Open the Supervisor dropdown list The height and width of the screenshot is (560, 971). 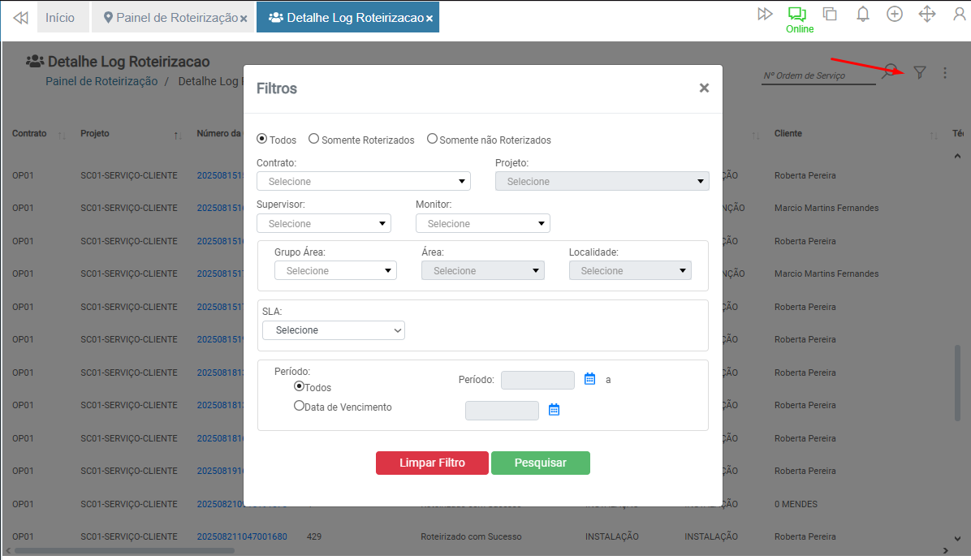click(x=323, y=223)
